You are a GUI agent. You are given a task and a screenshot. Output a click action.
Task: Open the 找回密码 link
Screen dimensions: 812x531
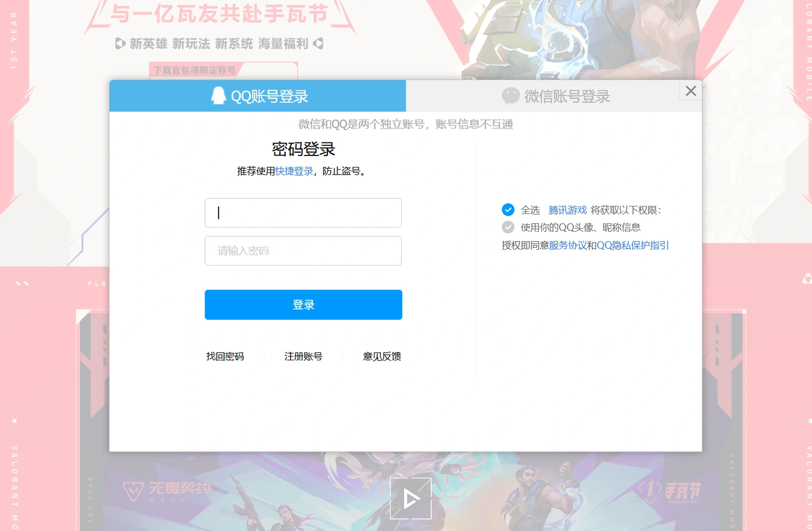(225, 357)
